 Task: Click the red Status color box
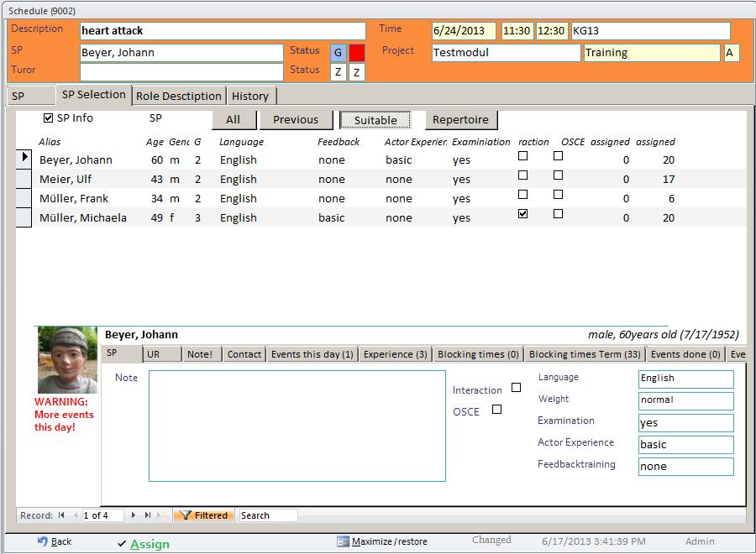tap(357, 52)
